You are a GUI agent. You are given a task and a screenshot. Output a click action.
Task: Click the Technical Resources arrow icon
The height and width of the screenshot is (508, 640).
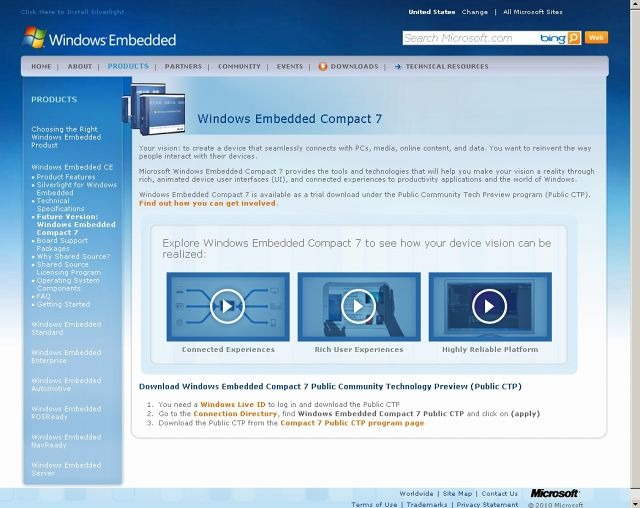[x=398, y=67]
